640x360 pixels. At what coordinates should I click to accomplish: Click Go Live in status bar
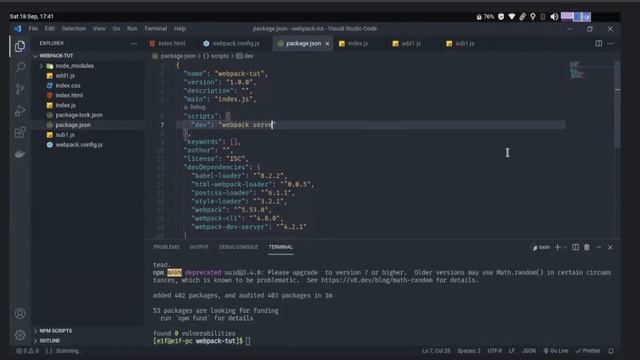click(x=556, y=351)
